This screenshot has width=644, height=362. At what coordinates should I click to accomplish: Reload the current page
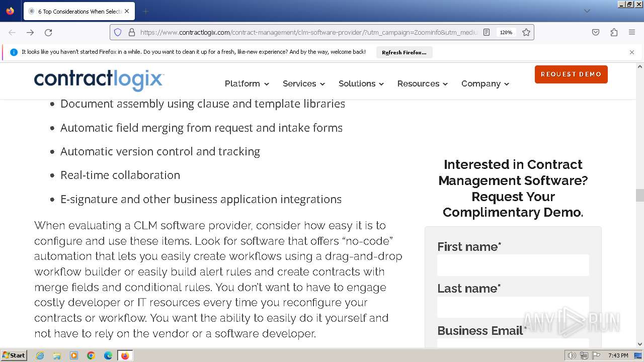(48, 32)
